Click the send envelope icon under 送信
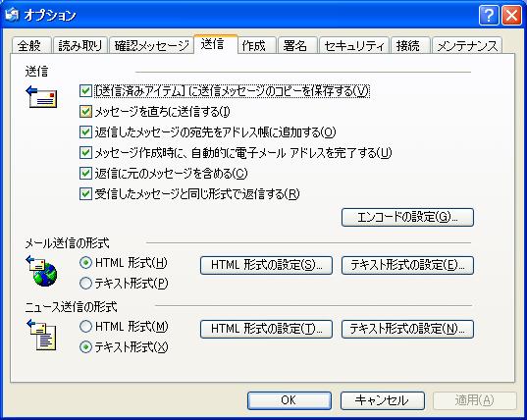The image size is (527, 420). click(41, 97)
